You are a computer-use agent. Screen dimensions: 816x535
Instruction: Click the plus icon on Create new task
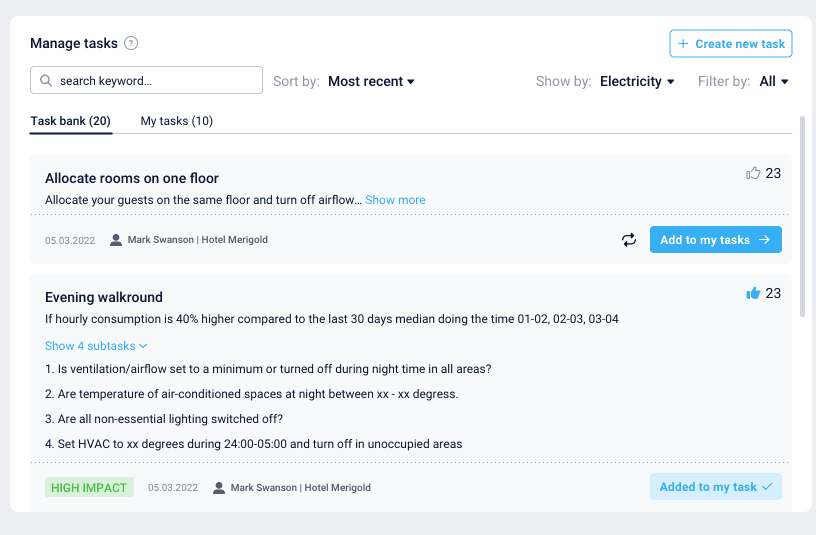click(683, 44)
